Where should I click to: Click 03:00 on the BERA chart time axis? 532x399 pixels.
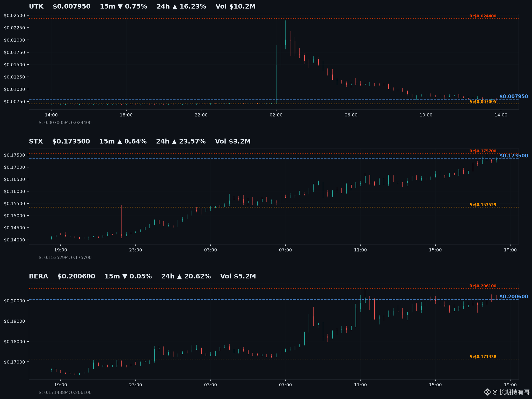point(210,385)
